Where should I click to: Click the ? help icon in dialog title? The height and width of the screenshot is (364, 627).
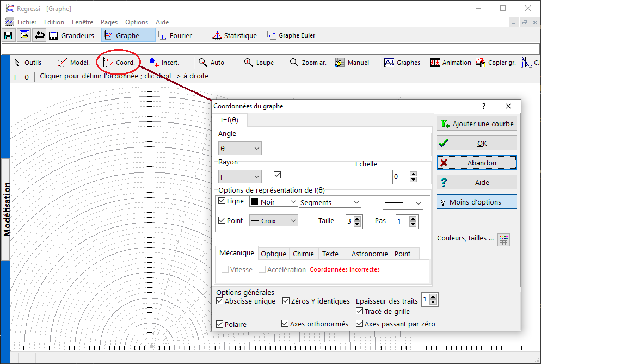tap(484, 106)
